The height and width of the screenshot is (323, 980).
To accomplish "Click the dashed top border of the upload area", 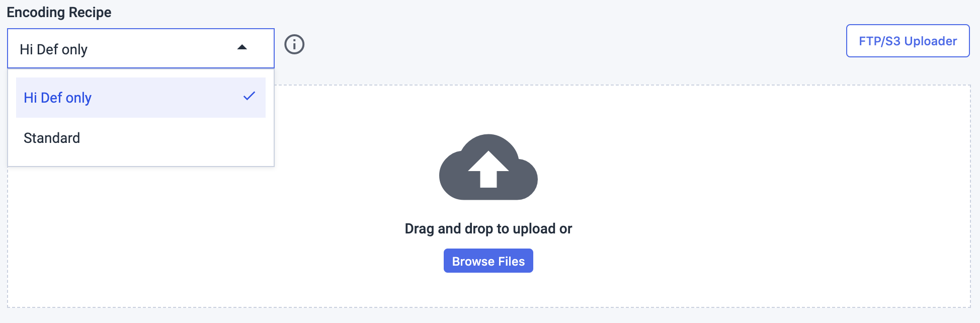I will (x=623, y=85).
